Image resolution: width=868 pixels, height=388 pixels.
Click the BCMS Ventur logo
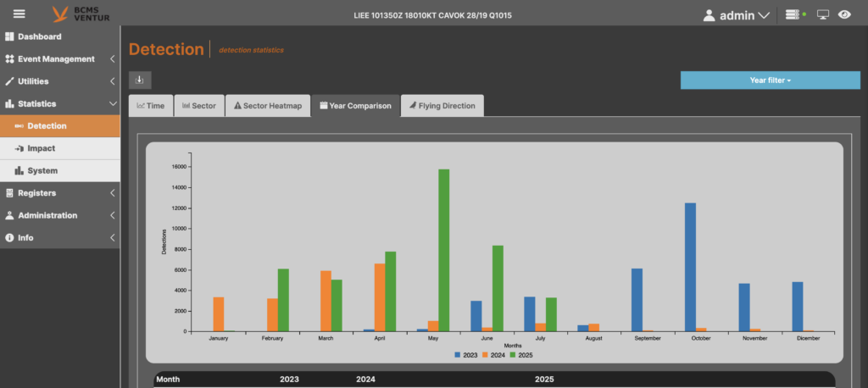coord(81,14)
